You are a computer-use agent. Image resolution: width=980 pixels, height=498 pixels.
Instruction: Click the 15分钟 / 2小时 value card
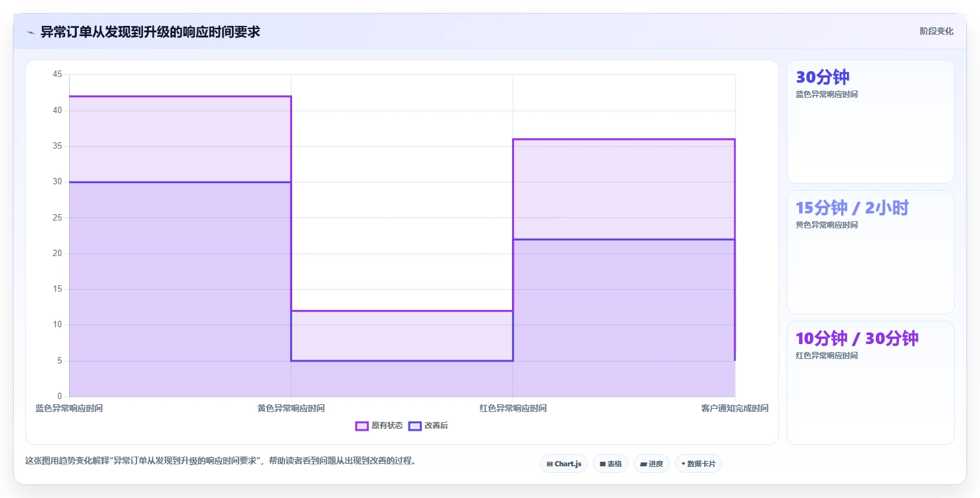[870, 252]
